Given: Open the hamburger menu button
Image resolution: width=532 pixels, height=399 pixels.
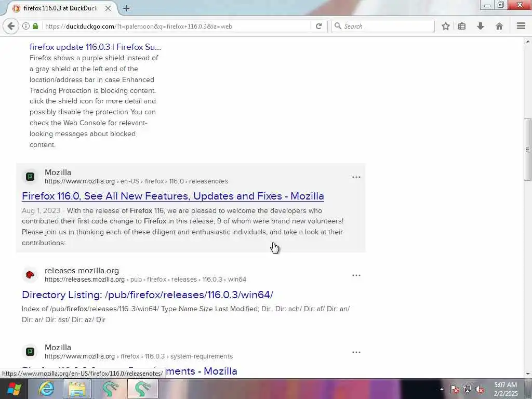Looking at the screenshot, I should pos(521,26).
